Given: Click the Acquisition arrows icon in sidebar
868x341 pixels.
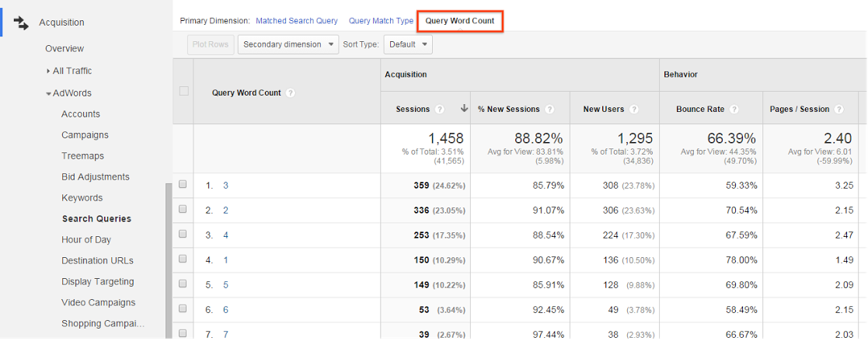Looking at the screenshot, I should pos(21,23).
